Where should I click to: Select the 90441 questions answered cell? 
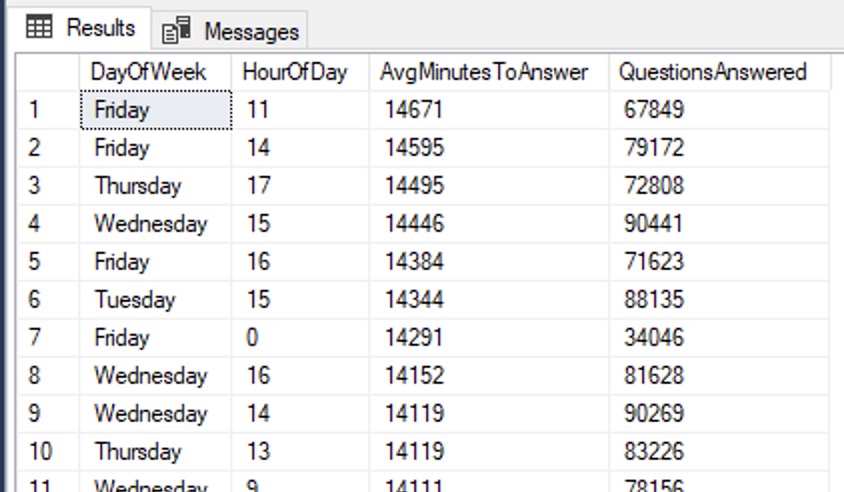[651, 224]
